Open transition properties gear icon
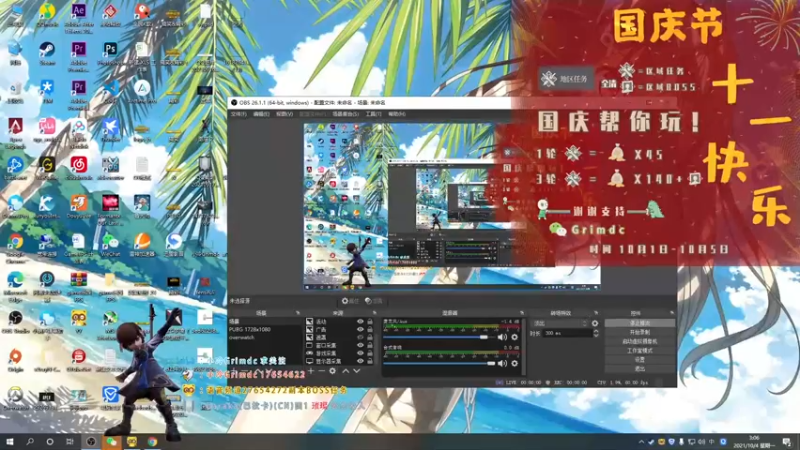 click(x=595, y=323)
